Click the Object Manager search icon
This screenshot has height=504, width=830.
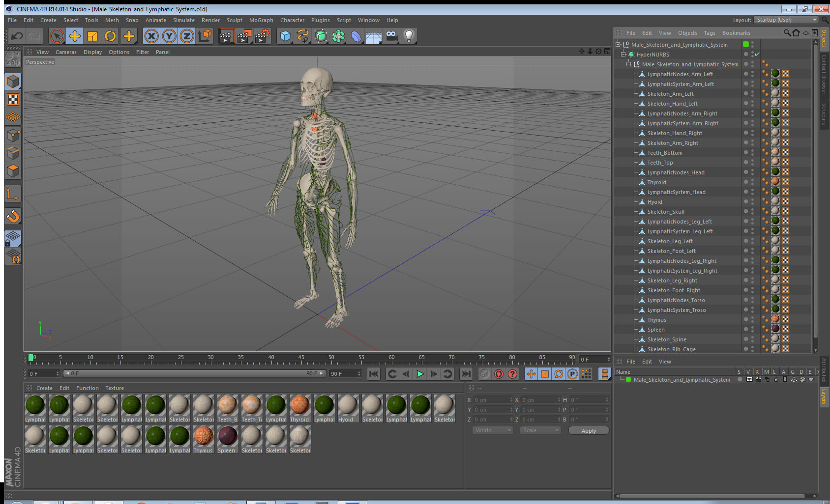tap(787, 33)
